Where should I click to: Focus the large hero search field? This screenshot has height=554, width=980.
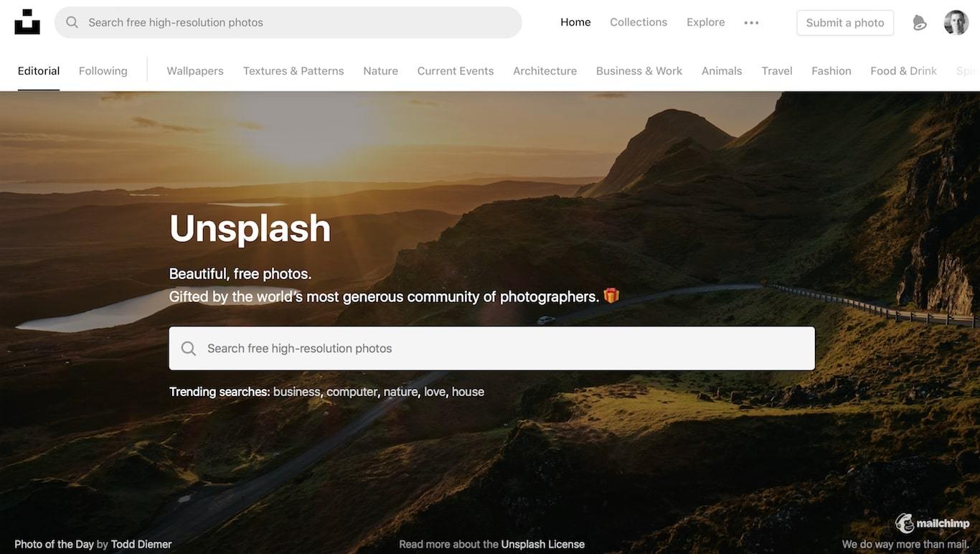pos(491,349)
